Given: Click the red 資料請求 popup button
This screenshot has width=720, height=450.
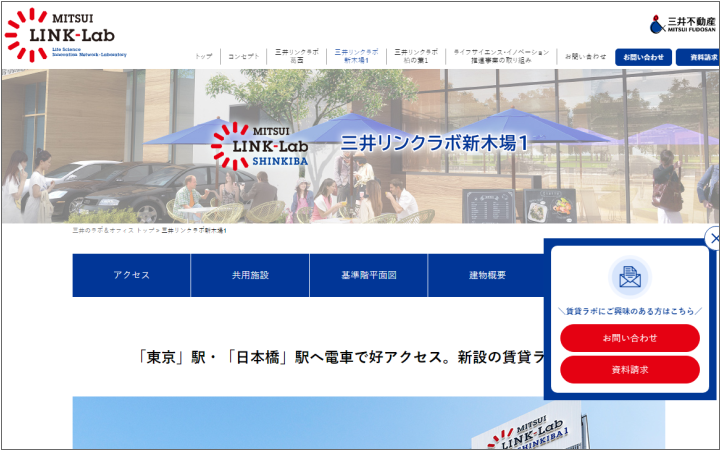Looking at the screenshot, I should (x=630, y=370).
